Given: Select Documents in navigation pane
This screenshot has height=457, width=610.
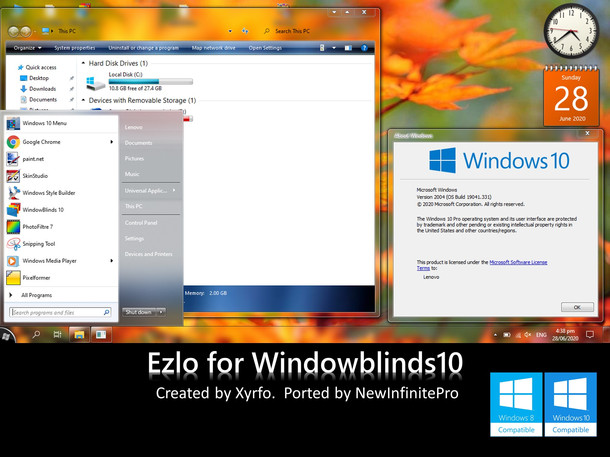Looking at the screenshot, I should (43, 100).
